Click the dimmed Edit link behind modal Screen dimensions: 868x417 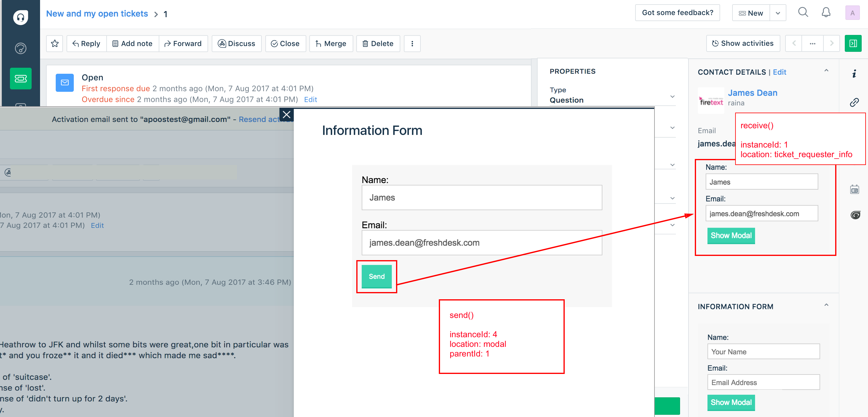(97, 225)
